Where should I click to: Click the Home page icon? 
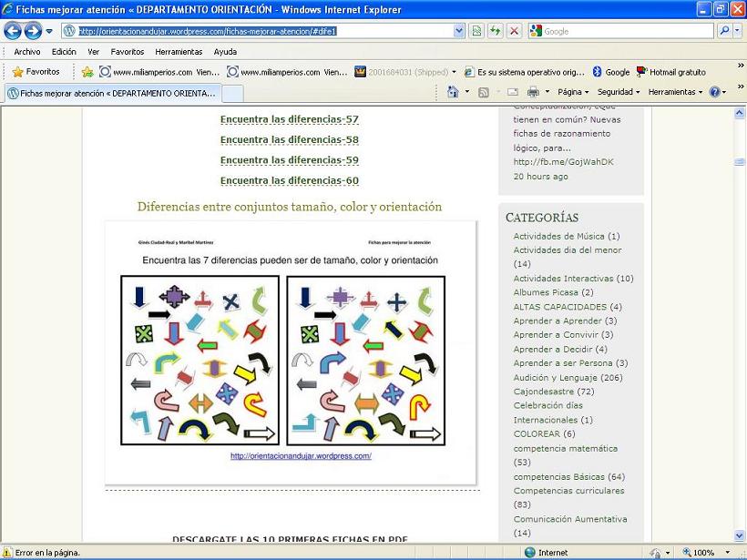[x=453, y=92]
